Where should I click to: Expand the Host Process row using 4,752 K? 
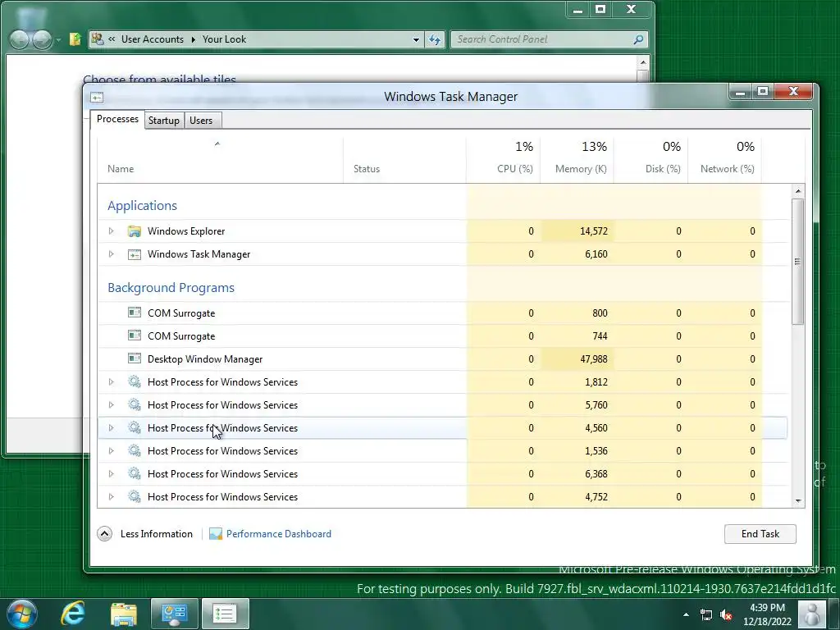(111, 497)
